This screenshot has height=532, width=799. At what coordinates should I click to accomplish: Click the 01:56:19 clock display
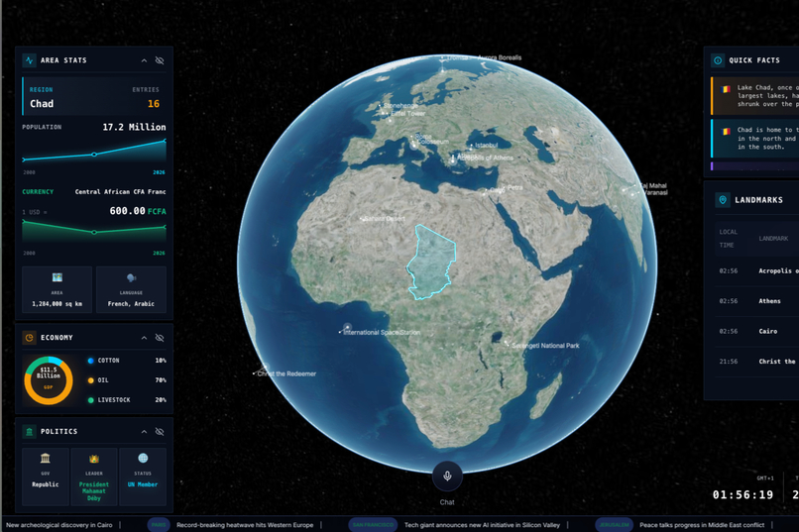pos(742,494)
